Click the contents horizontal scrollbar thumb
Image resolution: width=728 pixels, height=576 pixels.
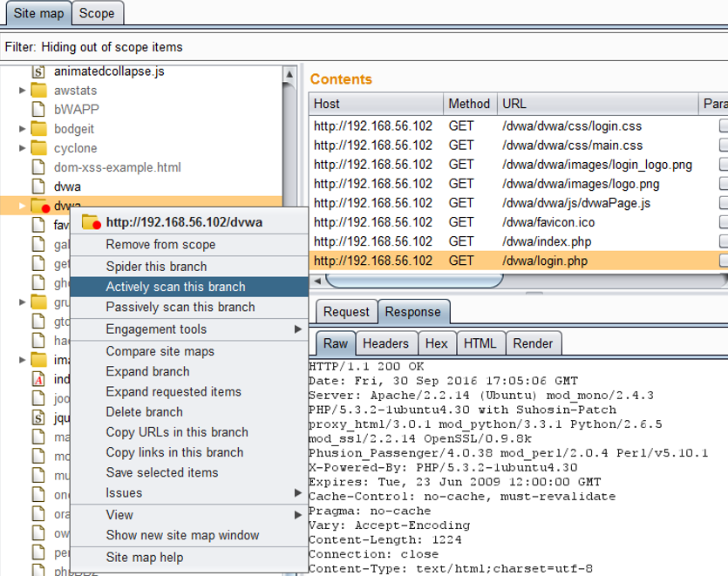point(415,281)
